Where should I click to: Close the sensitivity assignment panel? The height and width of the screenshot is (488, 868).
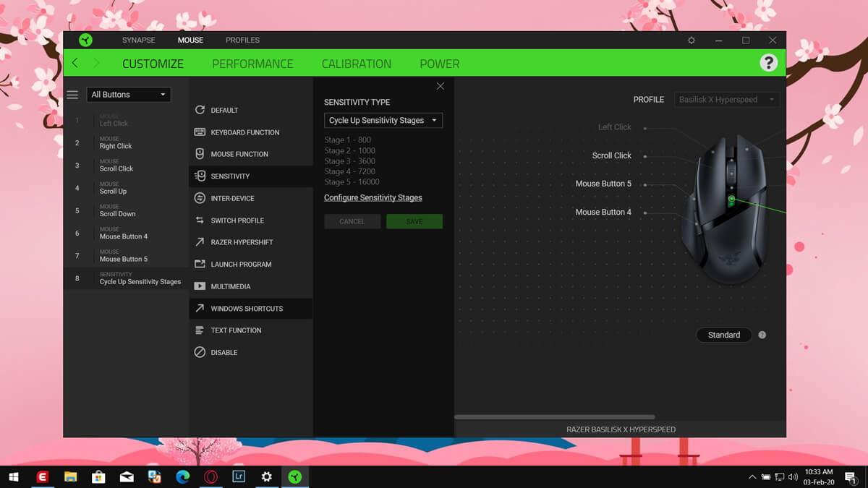441,86
